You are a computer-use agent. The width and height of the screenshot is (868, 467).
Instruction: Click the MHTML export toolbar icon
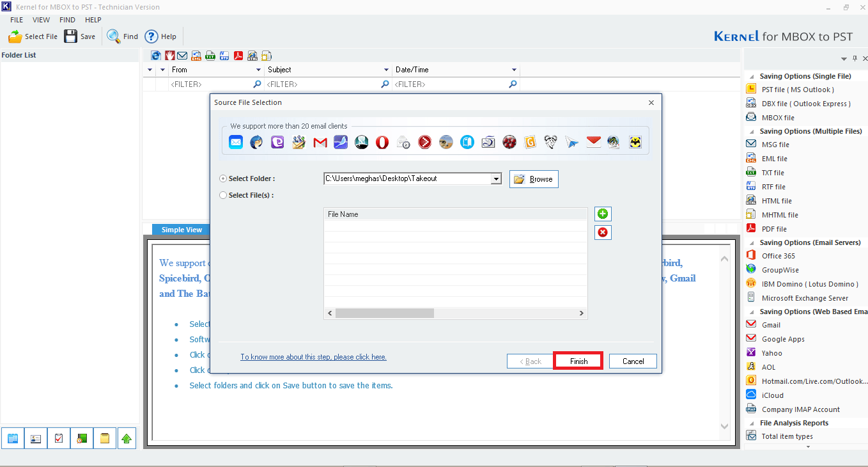pyautogui.click(x=267, y=56)
